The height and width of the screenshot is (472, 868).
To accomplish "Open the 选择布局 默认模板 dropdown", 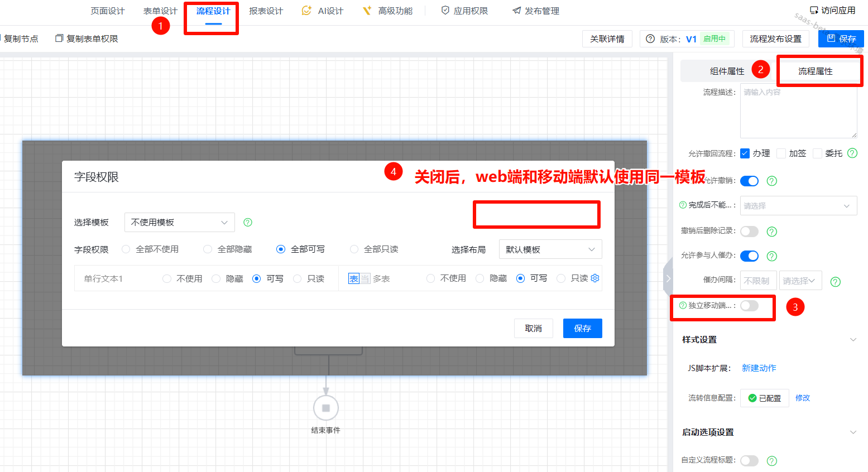I will (550, 249).
